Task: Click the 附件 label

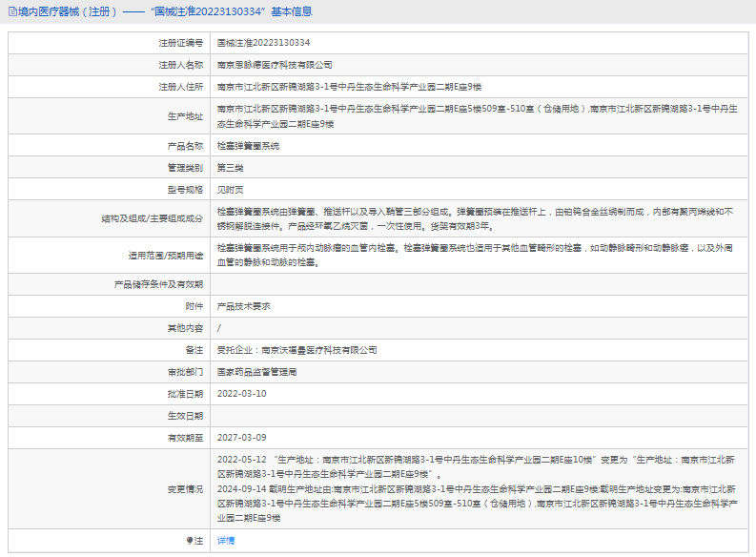Action: pos(194,306)
